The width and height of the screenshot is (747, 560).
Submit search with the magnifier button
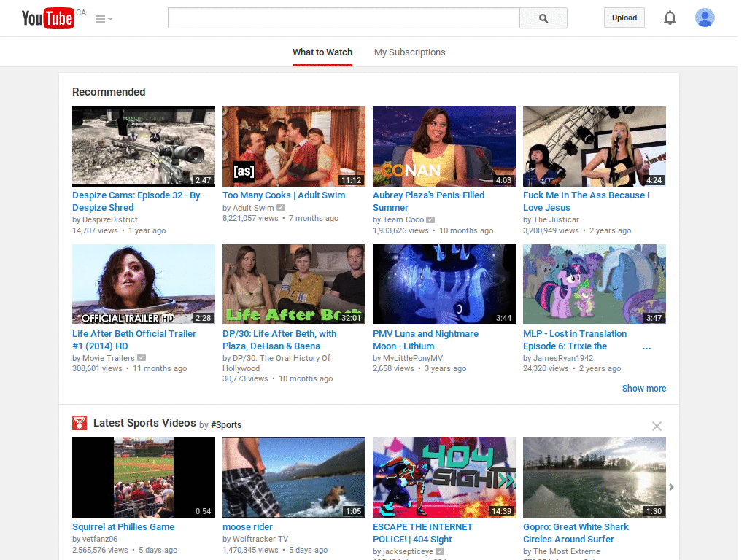click(x=543, y=18)
